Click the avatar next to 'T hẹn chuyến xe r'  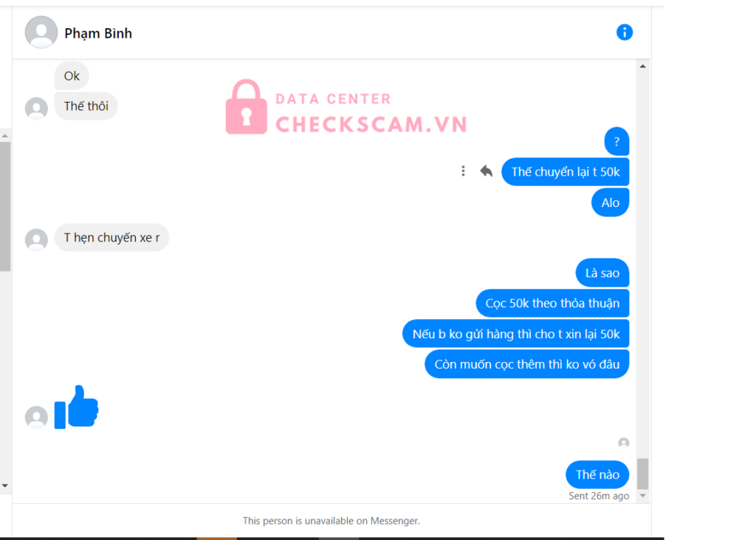[36, 240]
